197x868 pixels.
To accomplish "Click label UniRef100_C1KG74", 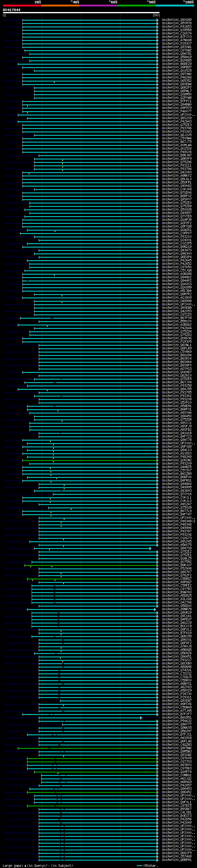I will click(177, 33).
